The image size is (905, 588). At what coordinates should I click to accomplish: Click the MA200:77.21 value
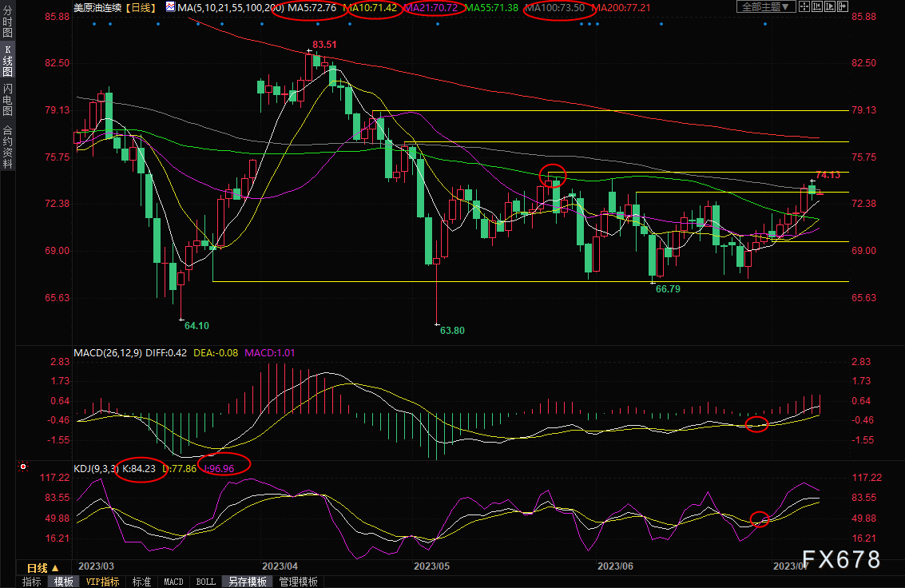621,7
